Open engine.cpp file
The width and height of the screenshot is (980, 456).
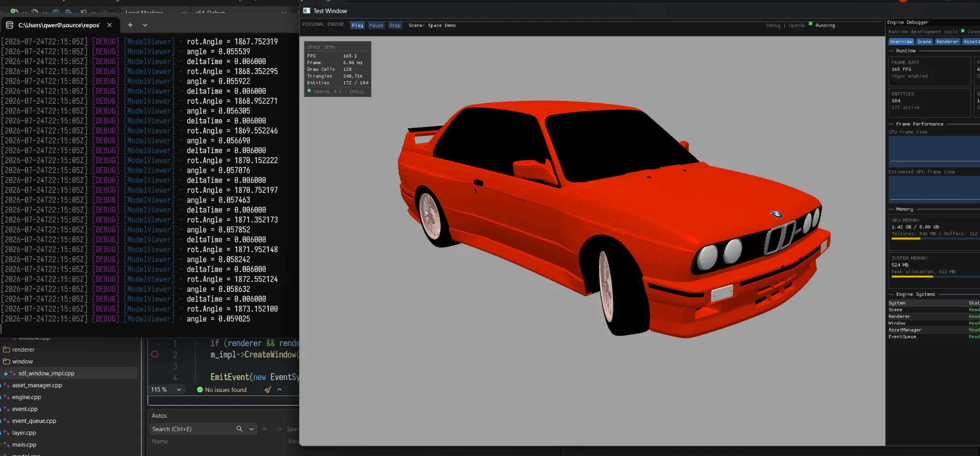(26, 397)
